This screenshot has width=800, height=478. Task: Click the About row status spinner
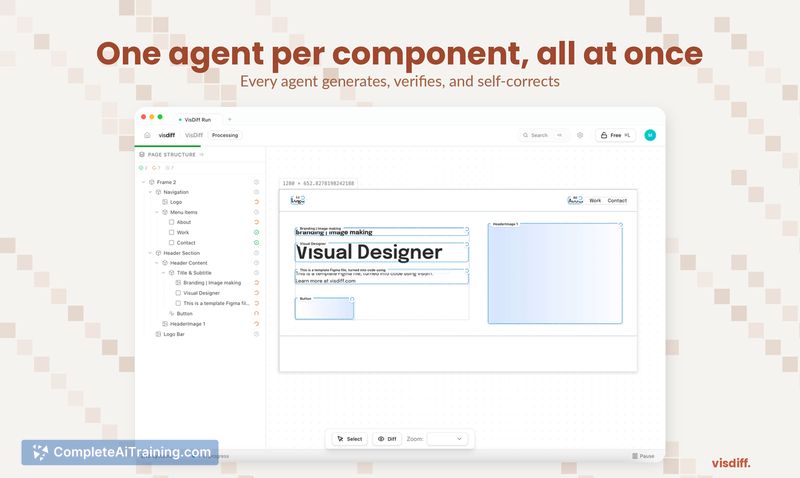pyautogui.click(x=257, y=222)
